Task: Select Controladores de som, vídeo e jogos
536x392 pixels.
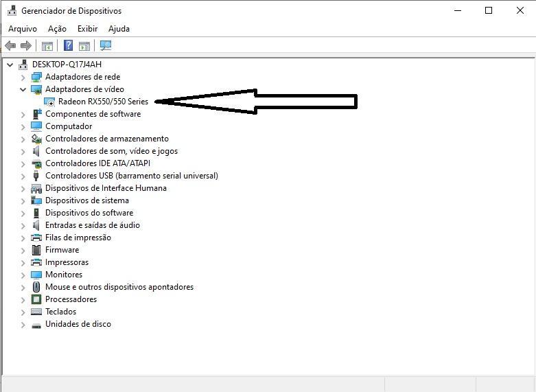Action: pos(111,151)
